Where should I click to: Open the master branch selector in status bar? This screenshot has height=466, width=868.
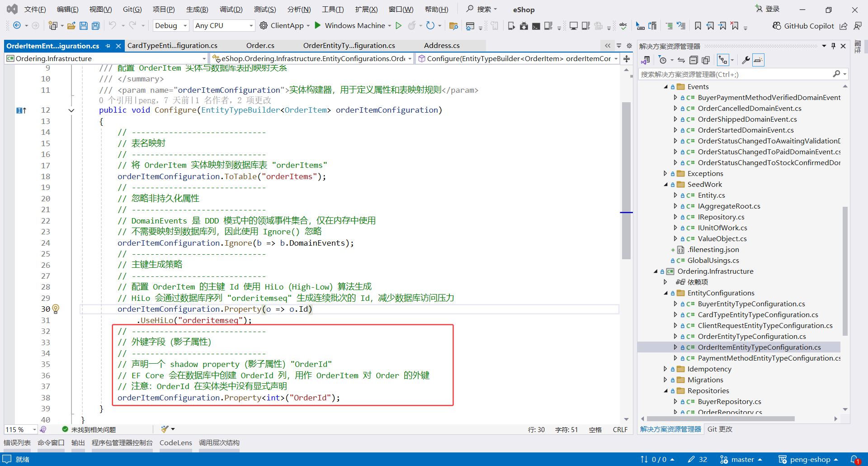(741, 460)
